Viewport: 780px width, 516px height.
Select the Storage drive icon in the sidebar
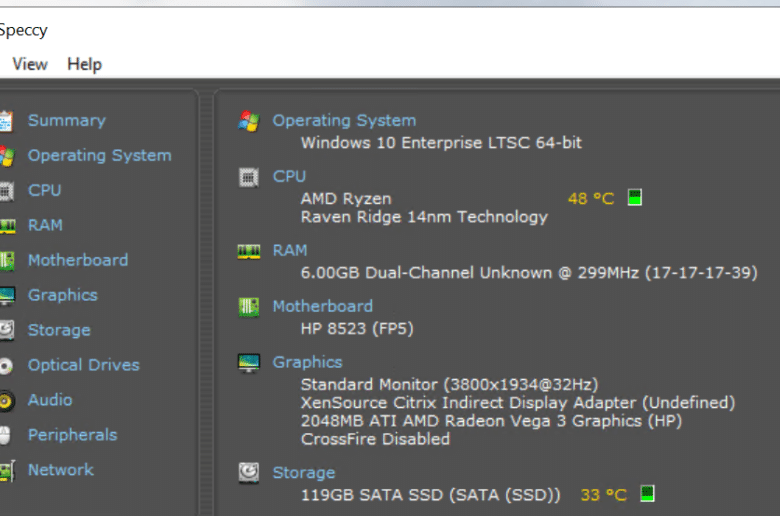[6, 330]
